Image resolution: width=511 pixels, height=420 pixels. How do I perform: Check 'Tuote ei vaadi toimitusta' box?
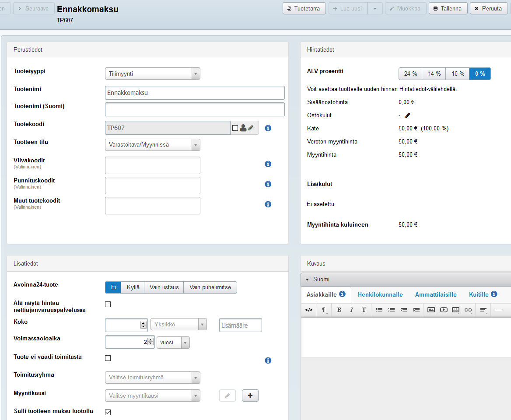click(108, 358)
